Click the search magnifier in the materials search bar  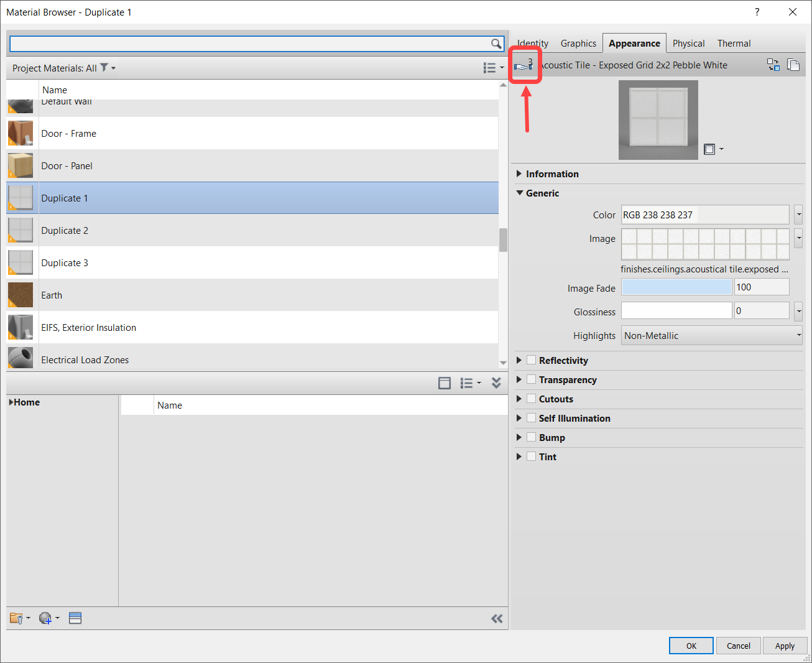click(x=496, y=44)
